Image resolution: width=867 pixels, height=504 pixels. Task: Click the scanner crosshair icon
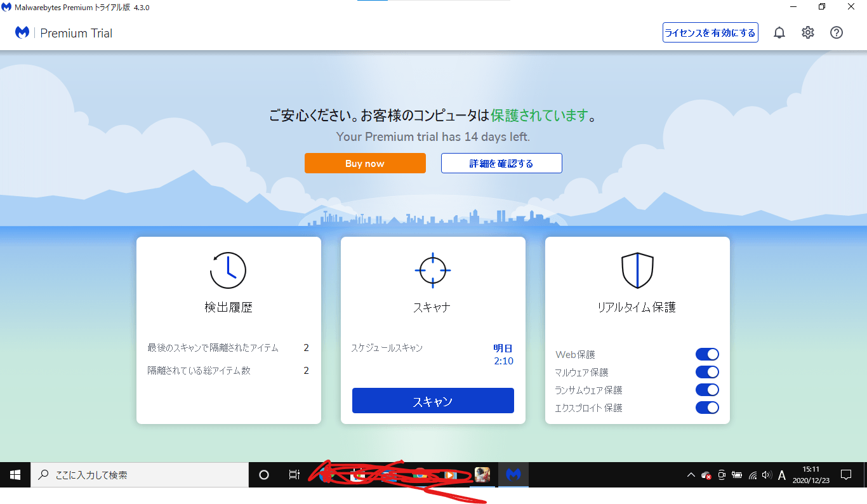433,270
